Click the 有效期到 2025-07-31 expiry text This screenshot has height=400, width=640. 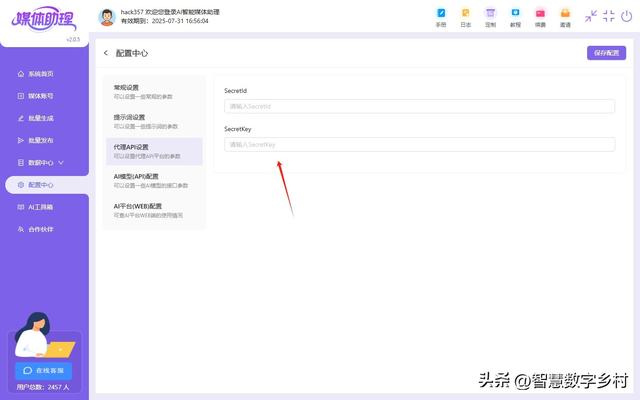(x=164, y=21)
